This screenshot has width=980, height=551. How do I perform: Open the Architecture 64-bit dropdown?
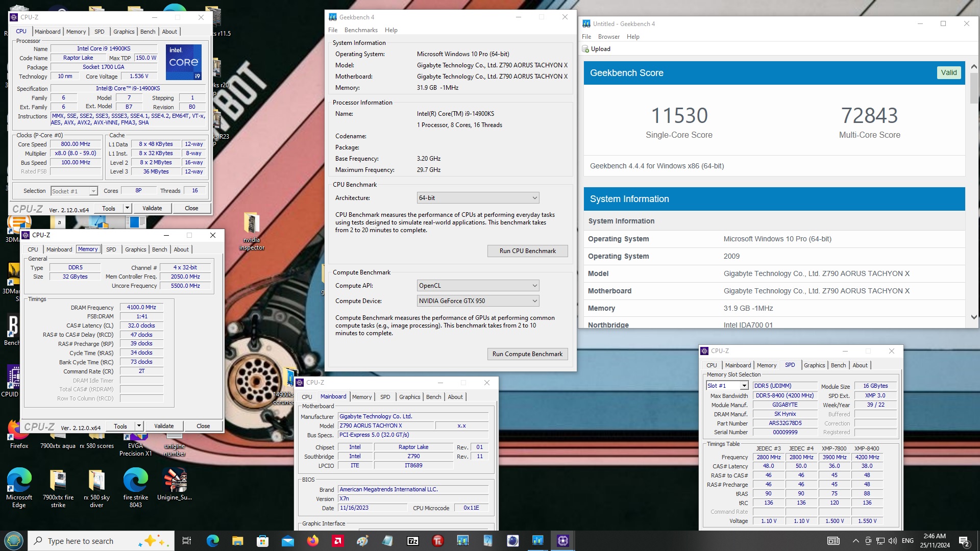tap(478, 198)
